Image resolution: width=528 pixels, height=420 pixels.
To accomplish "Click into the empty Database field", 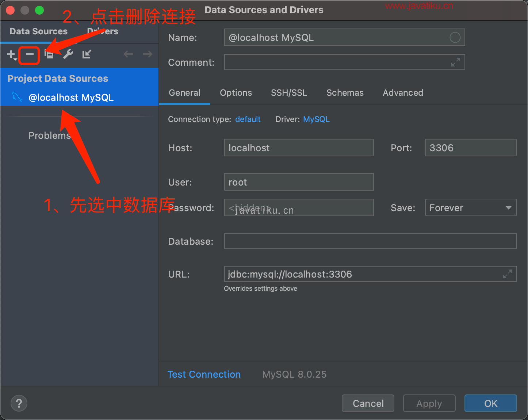I will pyautogui.click(x=370, y=241).
